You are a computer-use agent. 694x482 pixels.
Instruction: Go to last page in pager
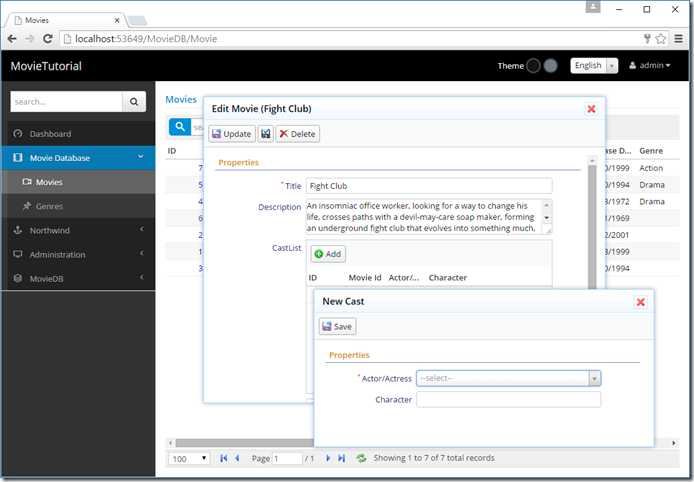(x=341, y=458)
